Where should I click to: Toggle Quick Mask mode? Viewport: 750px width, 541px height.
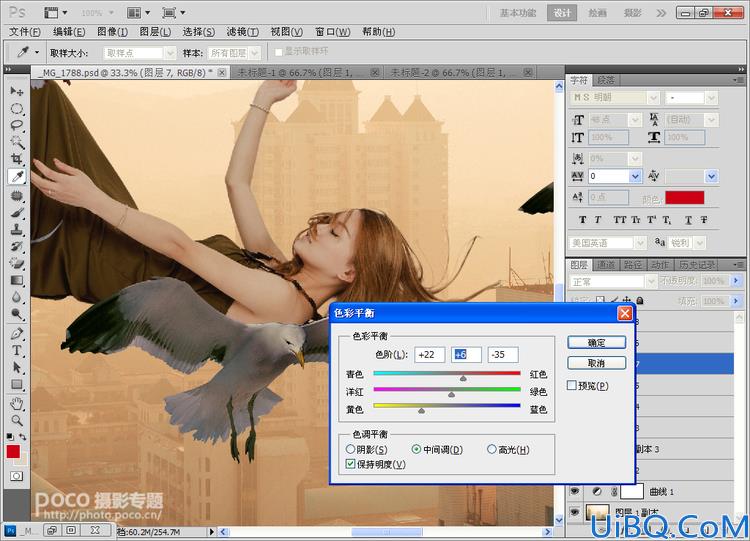pos(16,476)
